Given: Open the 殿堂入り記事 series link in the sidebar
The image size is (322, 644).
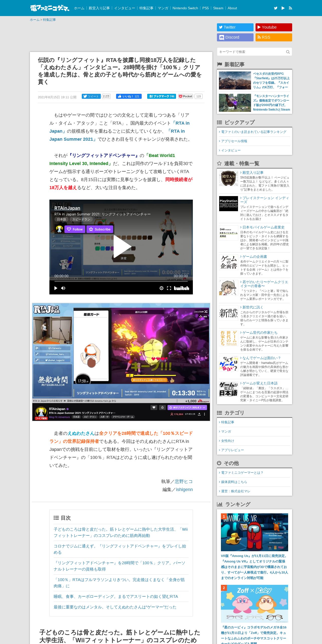Looking at the screenshot, I should pos(253,173).
